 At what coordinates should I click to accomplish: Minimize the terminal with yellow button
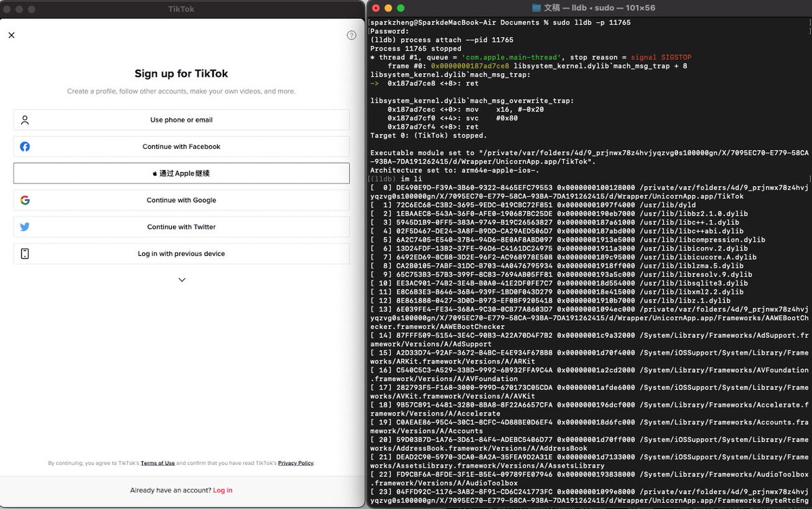[x=389, y=8]
